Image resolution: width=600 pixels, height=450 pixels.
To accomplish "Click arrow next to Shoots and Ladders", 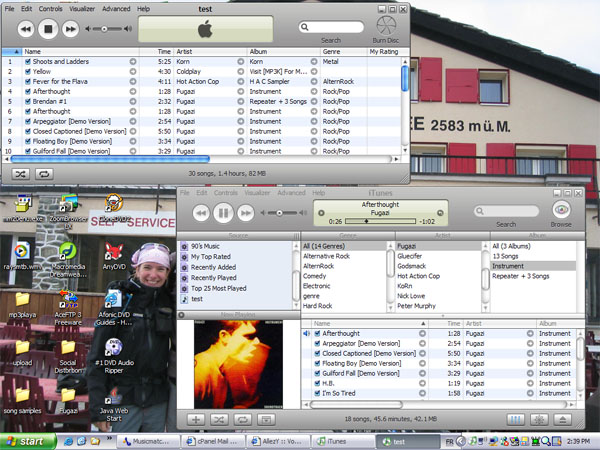I will coord(133,62).
